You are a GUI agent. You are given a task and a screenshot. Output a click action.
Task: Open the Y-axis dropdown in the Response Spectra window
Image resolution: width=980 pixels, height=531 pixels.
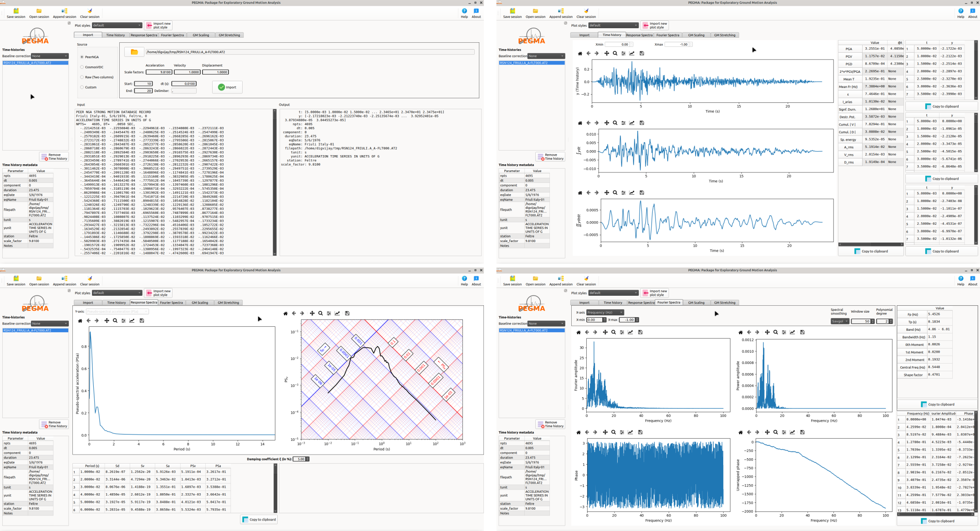(117, 312)
